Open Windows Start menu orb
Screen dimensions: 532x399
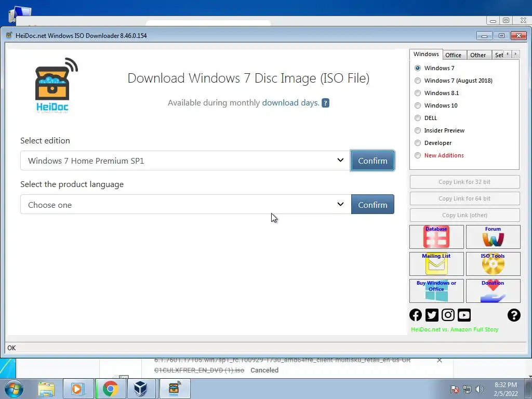coord(14,389)
